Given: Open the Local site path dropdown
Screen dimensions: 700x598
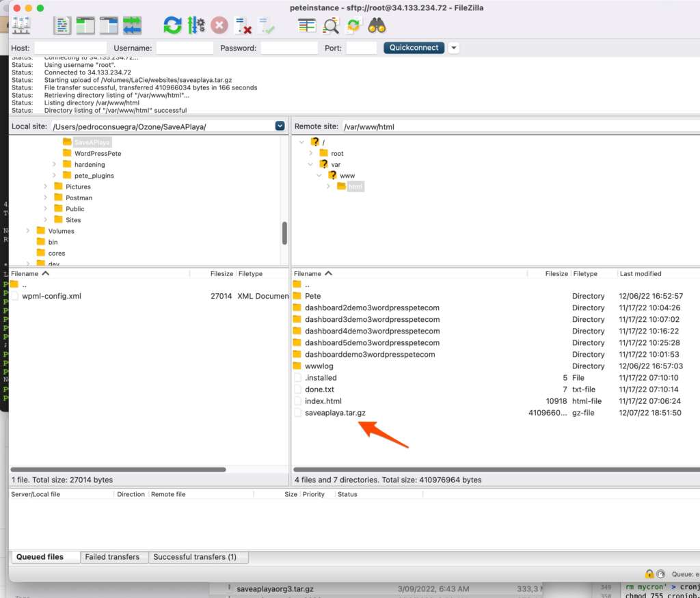Looking at the screenshot, I should [x=280, y=126].
